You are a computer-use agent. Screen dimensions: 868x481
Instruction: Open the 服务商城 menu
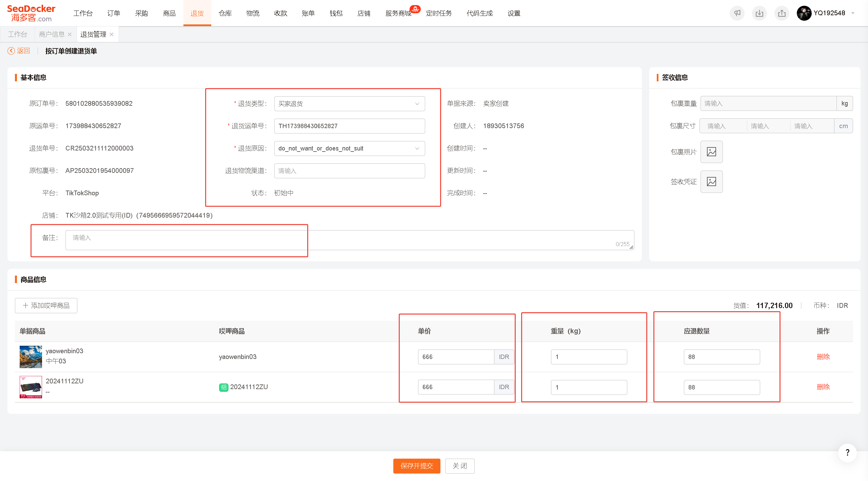398,13
